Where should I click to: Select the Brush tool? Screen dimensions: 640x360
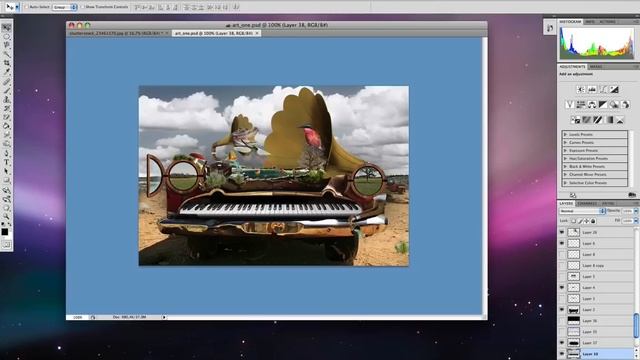[x=7, y=91]
